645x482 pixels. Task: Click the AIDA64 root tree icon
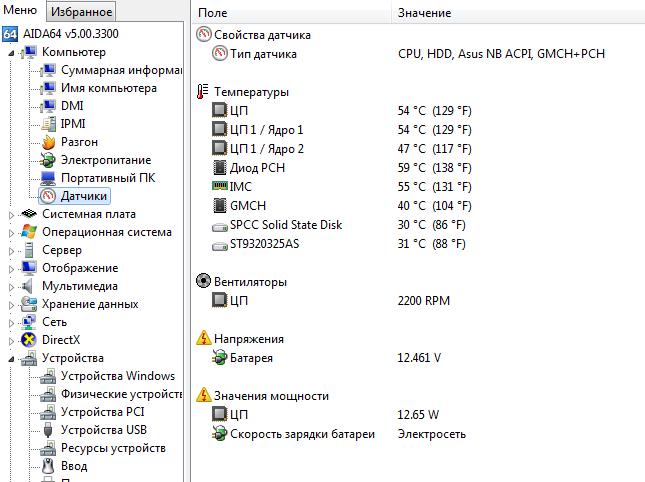[10, 34]
